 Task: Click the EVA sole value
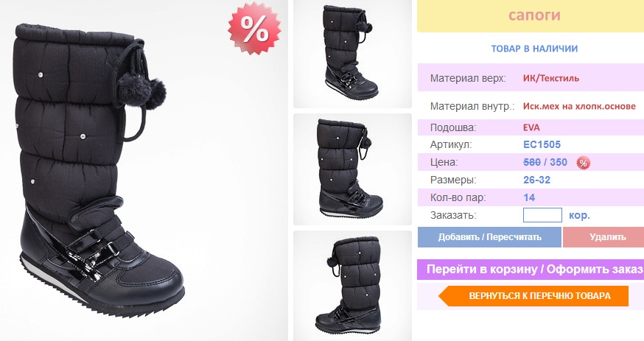[531, 127]
